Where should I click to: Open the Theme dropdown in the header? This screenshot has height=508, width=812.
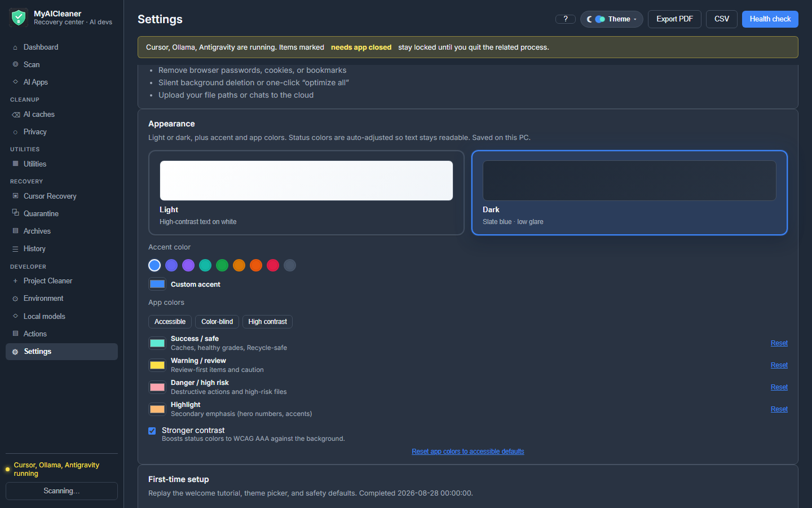[612, 19]
